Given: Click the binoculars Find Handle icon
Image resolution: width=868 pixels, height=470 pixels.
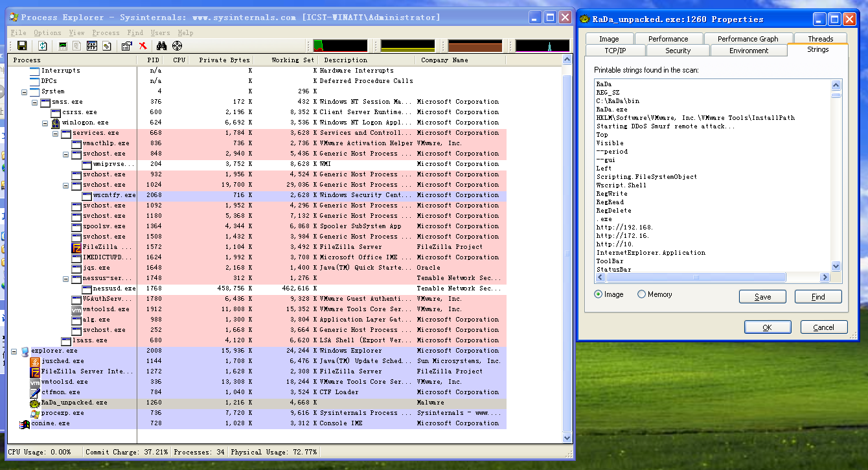Looking at the screenshot, I should click(162, 45).
